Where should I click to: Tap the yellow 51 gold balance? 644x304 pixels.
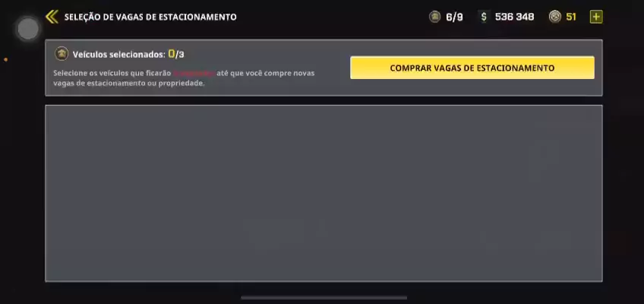[571, 17]
